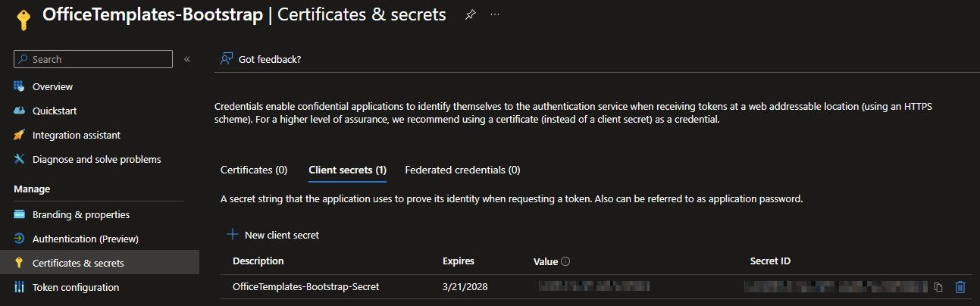The height and width of the screenshot is (306, 980).
Task: Click the pin icon beside page title
Action: (x=471, y=15)
